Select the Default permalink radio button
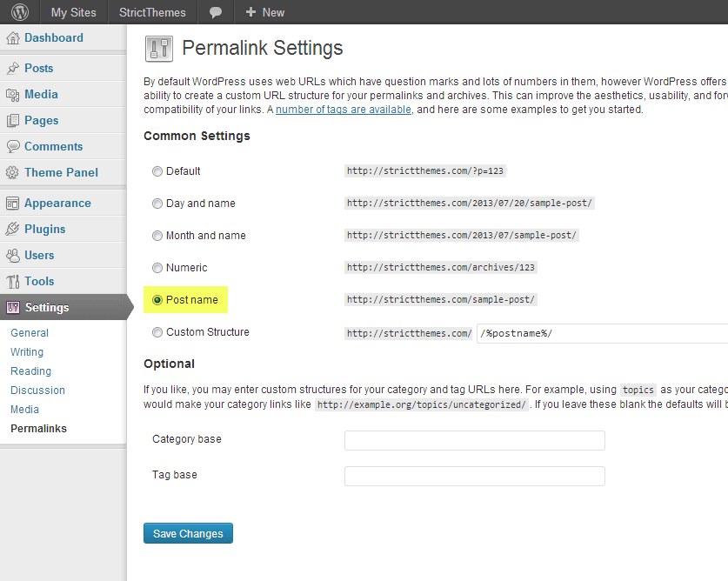This screenshot has width=728, height=581. tap(157, 171)
